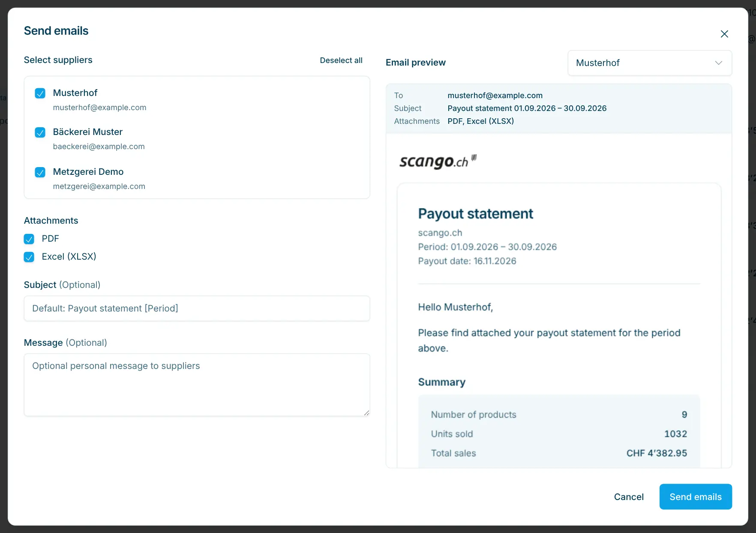Click the preview attachments PDF, Excel (XLSX)

[481, 121]
